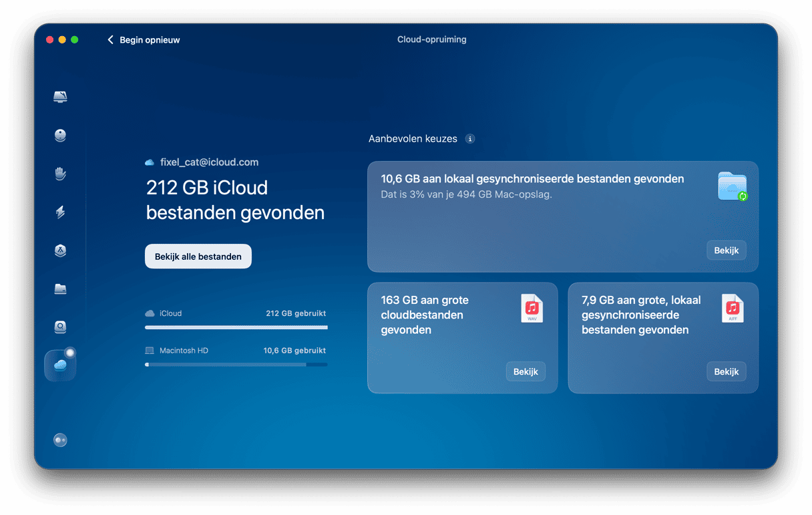The height and width of the screenshot is (515, 812).
Task: Select the disk magnifier icon in sidebar
Action: point(60,327)
